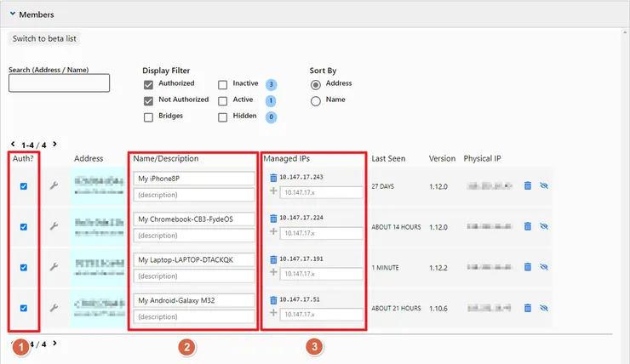The height and width of the screenshot is (364, 630).
Task: Delete managed IP 10.147.17.243
Action: coord(273,178)
